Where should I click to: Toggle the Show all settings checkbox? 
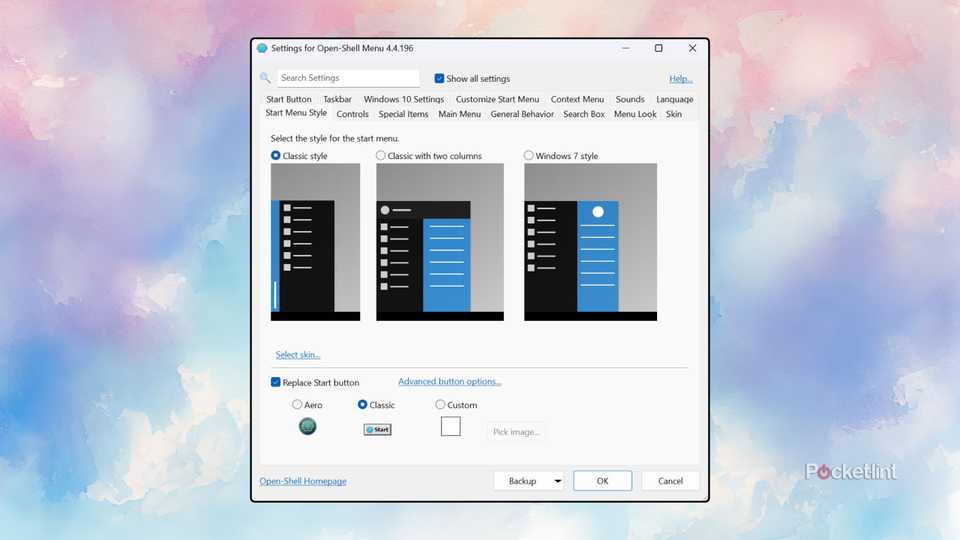click(439, 79)
